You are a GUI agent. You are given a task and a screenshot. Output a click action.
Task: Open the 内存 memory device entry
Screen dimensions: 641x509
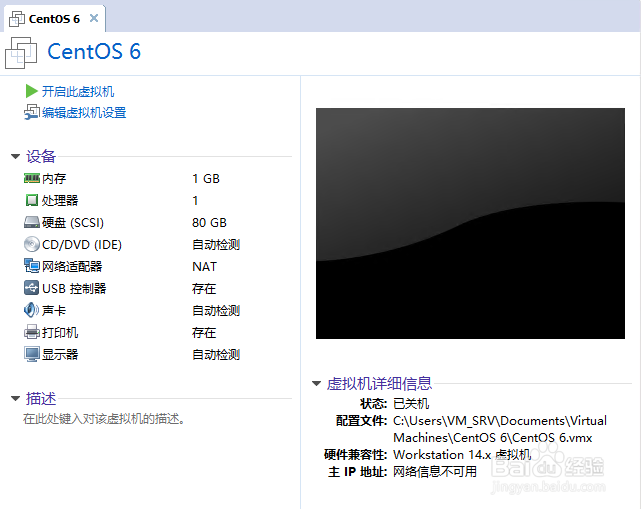54,179
